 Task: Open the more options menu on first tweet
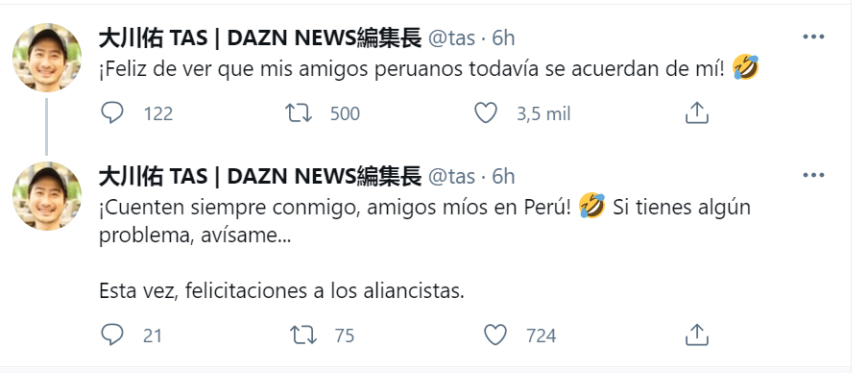(813, 37)
